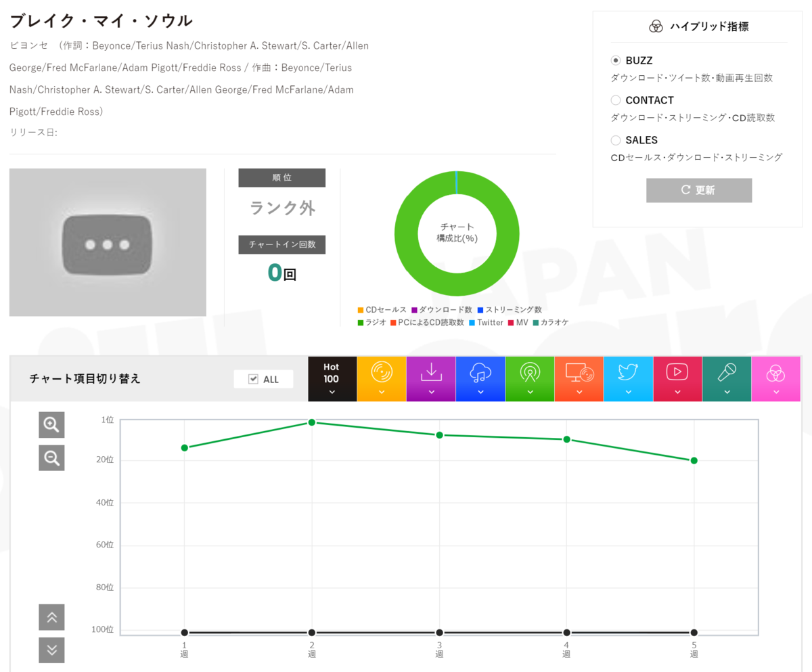Click the pink hybrid circles icon tab
The width and height of the screenshot is (812, 672).
tap(776, 379)
